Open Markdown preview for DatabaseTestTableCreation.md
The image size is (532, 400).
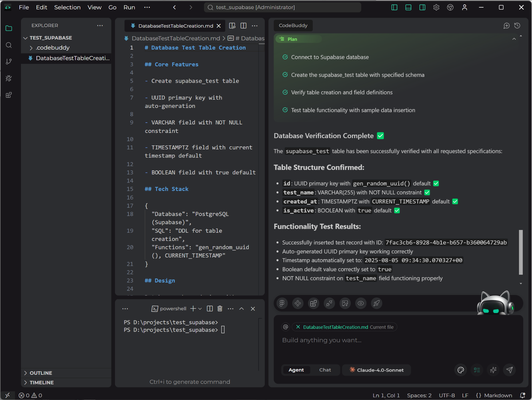click(x=232, y=26)
